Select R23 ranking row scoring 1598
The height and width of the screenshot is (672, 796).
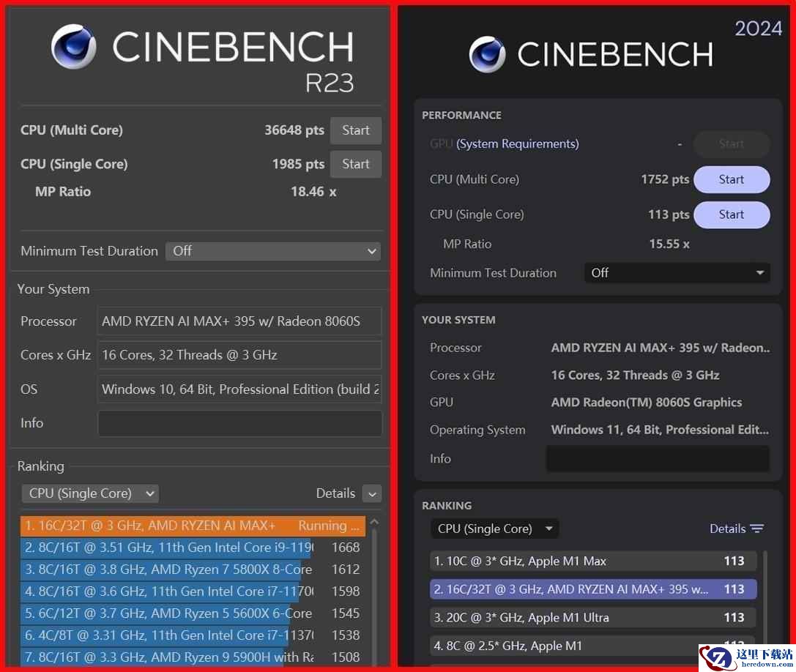click(193, 591)
